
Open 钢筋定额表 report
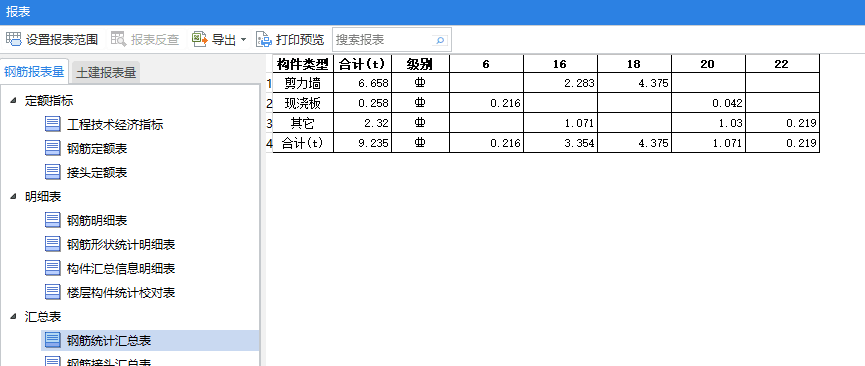click(97, 148)
